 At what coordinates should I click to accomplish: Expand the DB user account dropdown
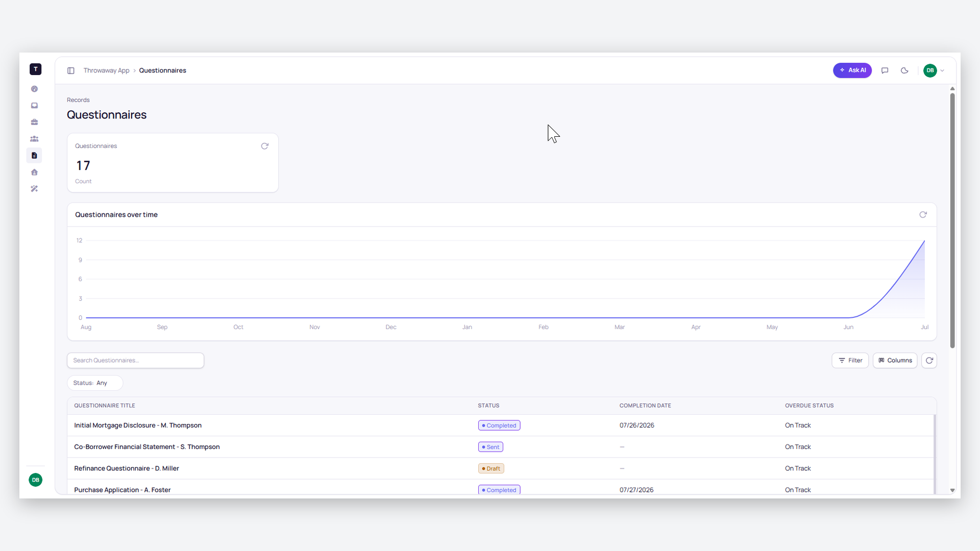point(934,70)
